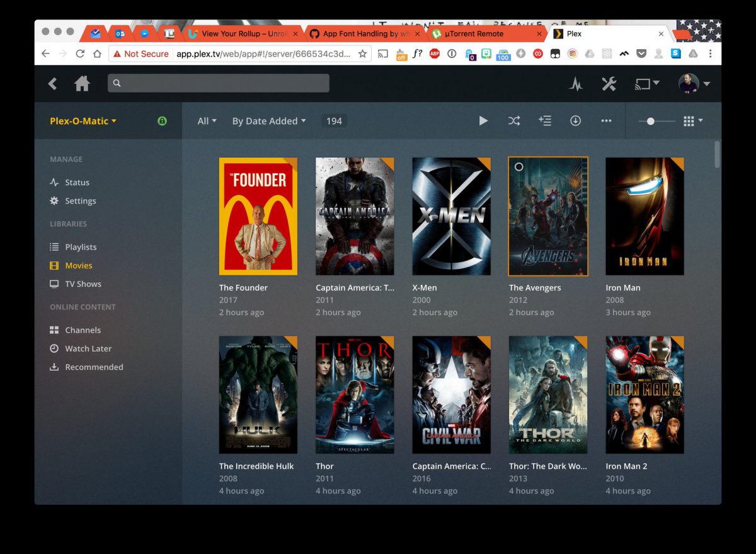Open the By Date Added sort dropdown
This screenshot has height=554, width=756.
pos(269,121)
